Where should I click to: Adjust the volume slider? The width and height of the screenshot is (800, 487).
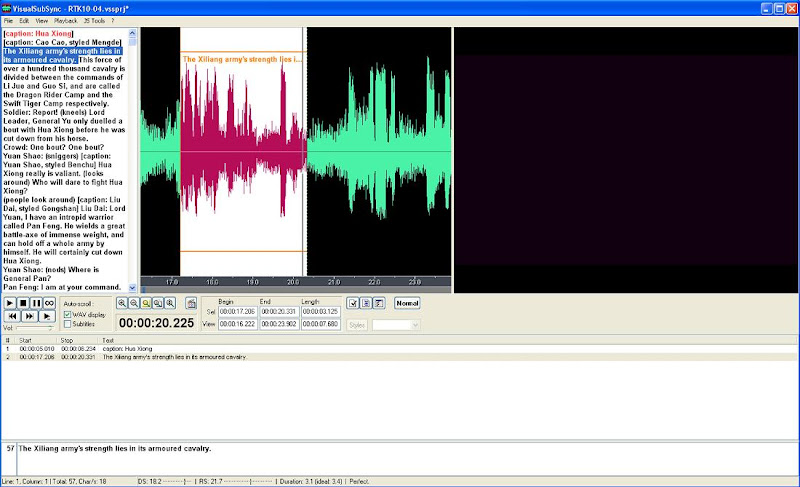tap(35, 328)
